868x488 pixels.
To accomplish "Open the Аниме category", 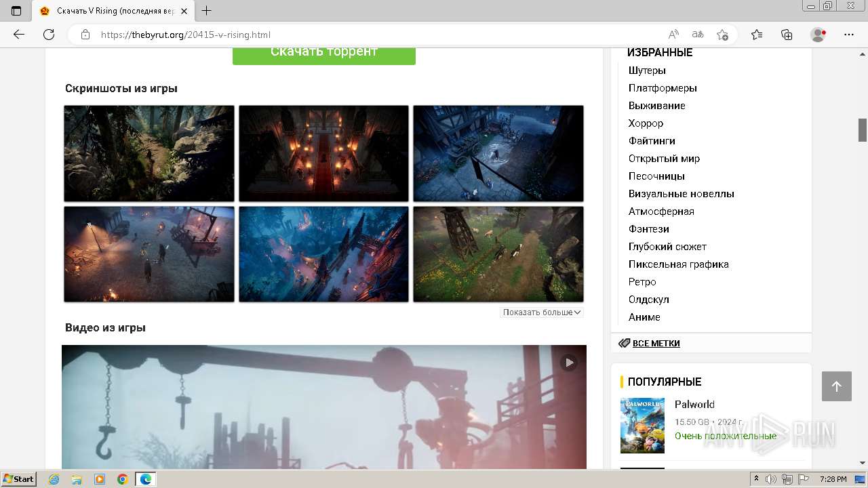I will (644, 317).
